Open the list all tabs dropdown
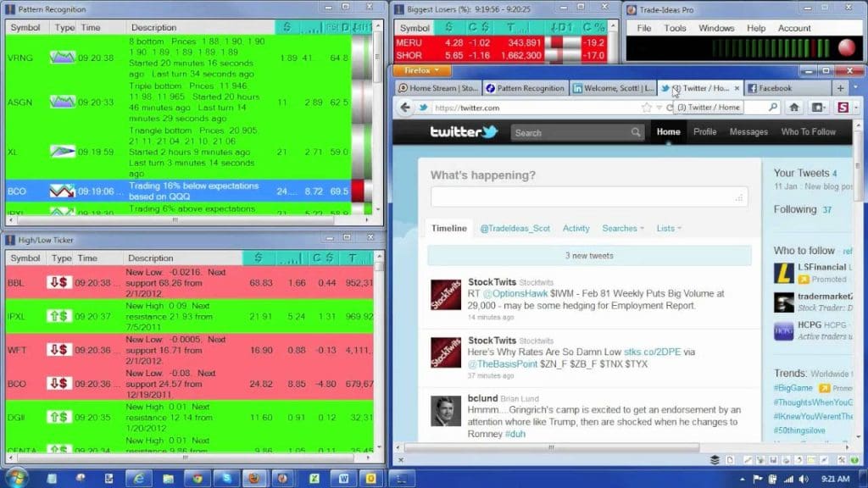 [x=856, y=88]
